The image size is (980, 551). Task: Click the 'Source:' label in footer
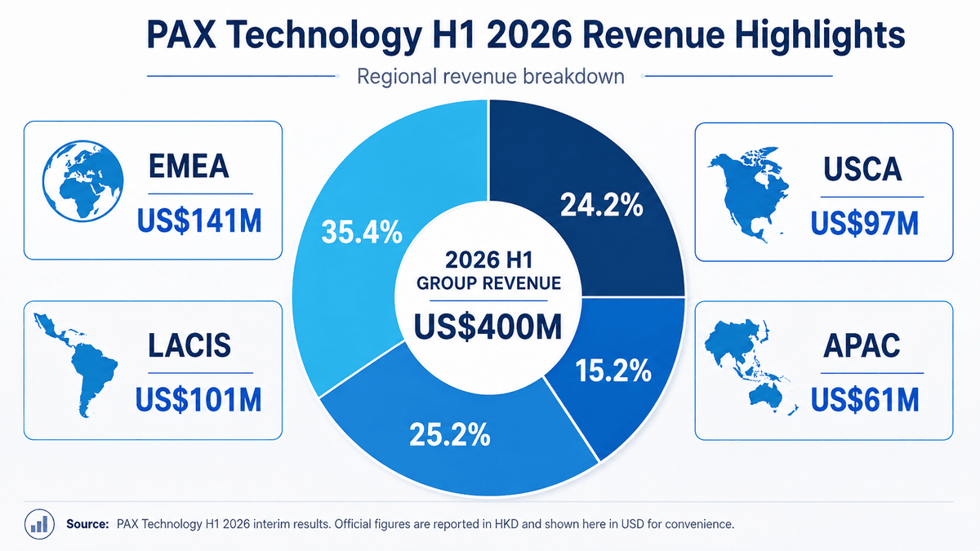[x=87, y=524]
